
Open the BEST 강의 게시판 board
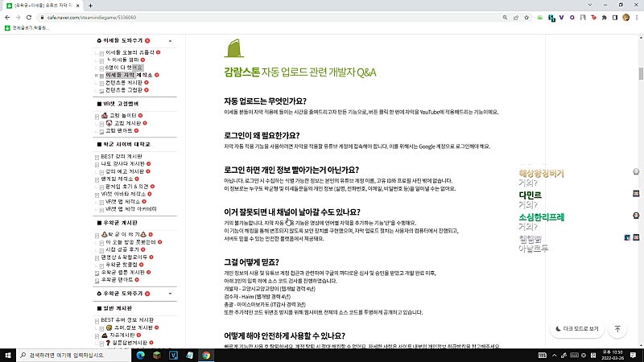[122, 156]
